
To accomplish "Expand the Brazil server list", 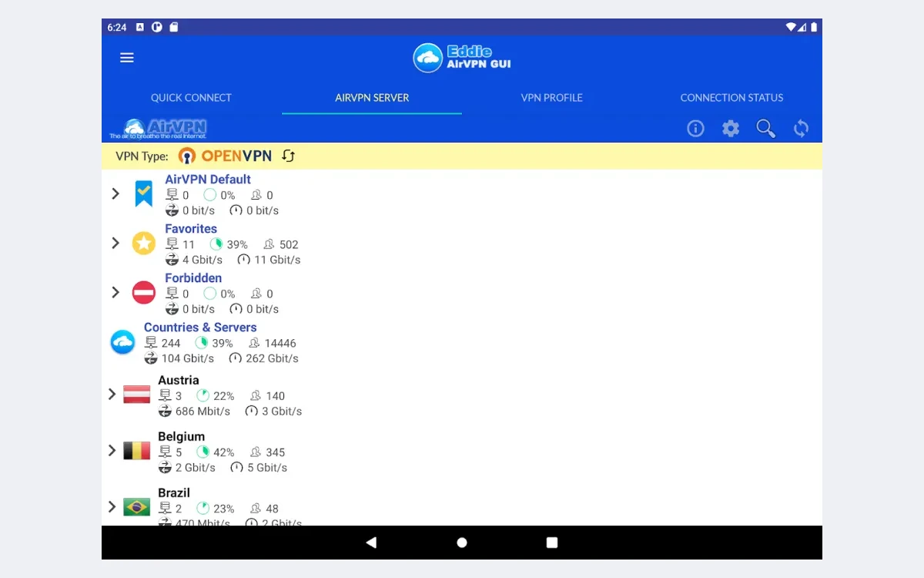I will coord(112,506).
